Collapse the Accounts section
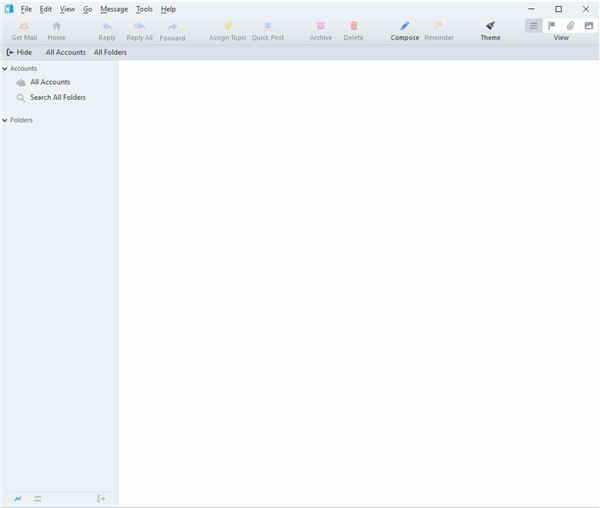Screen dimensions: 600x508 [x=5, y=69]
